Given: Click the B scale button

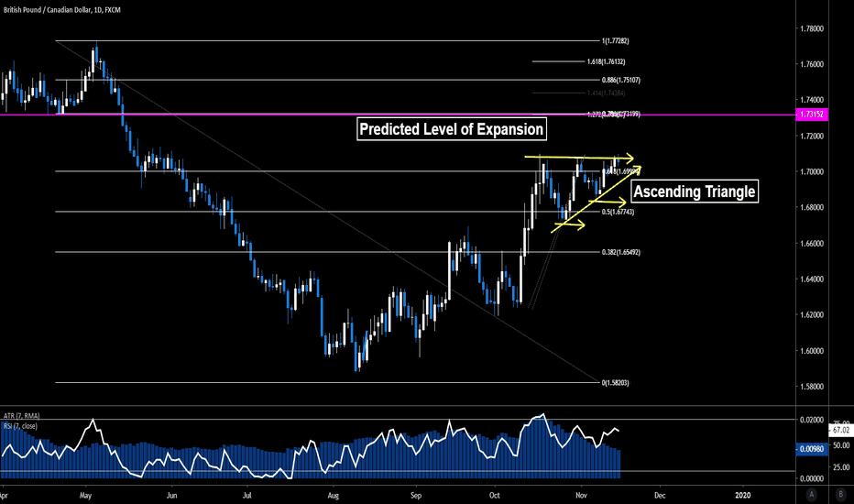Looking at the screenshot, I should pyautogui.click(x=838, y=495).
